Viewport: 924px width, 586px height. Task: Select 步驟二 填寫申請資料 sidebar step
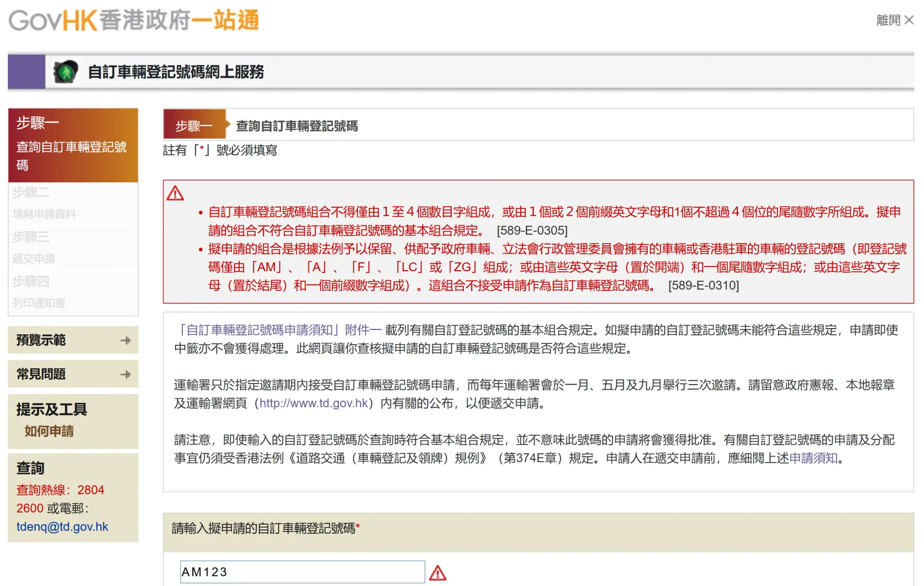44,204
